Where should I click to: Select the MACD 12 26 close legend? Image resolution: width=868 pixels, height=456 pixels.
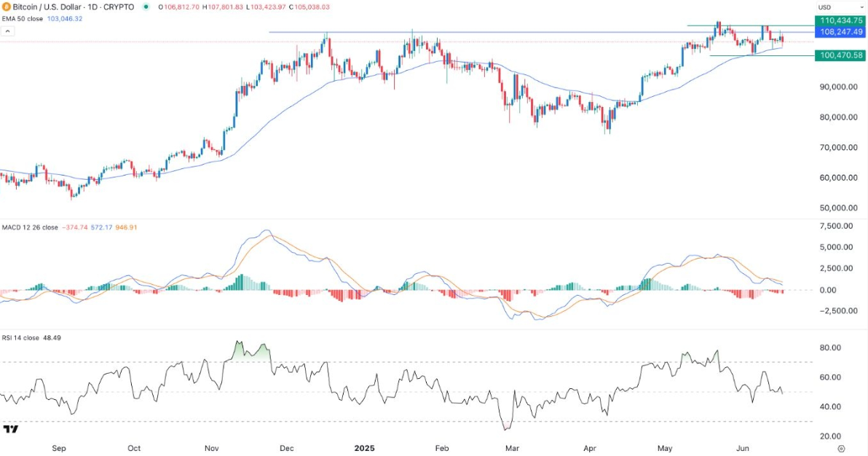(30, 227)
